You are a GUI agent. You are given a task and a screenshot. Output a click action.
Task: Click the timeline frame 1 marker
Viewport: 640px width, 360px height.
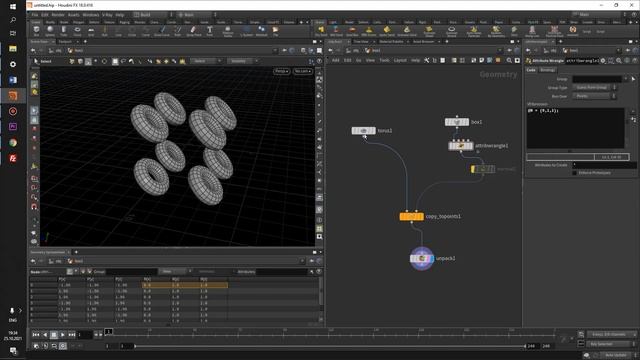(109, 331)
